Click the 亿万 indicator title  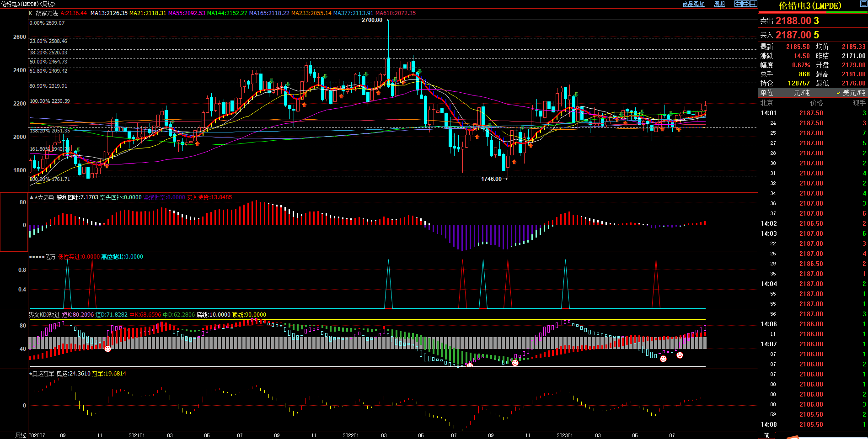pos(50,257)
